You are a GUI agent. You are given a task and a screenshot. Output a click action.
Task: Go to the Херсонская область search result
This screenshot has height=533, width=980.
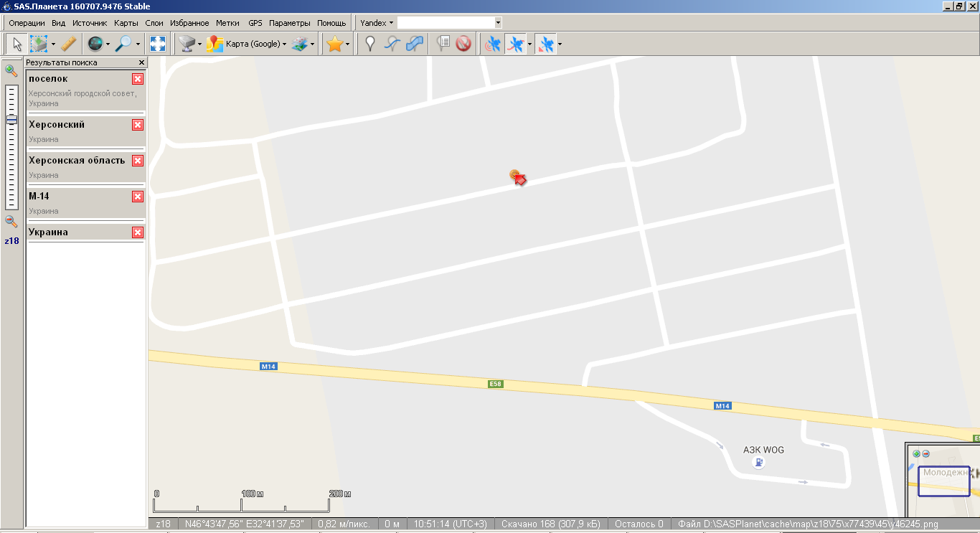[x=77, y=161]
